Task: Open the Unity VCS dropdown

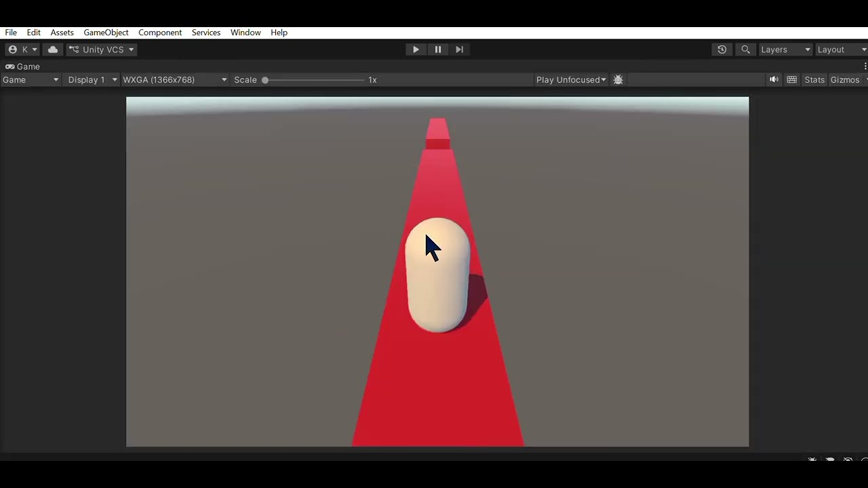Action: tap(102, 49)
